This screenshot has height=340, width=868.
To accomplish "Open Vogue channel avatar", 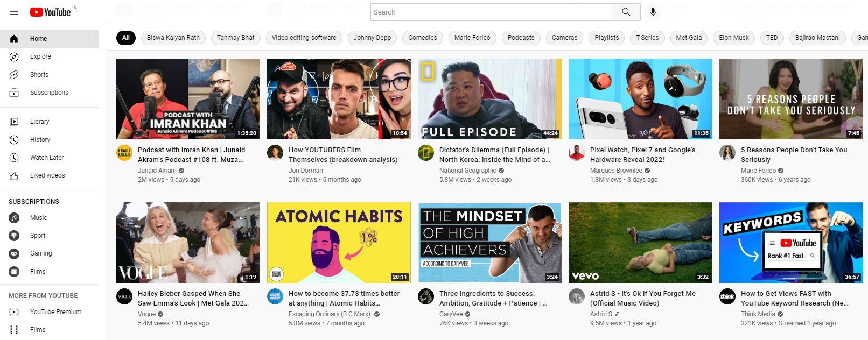I will coord(124,296).
